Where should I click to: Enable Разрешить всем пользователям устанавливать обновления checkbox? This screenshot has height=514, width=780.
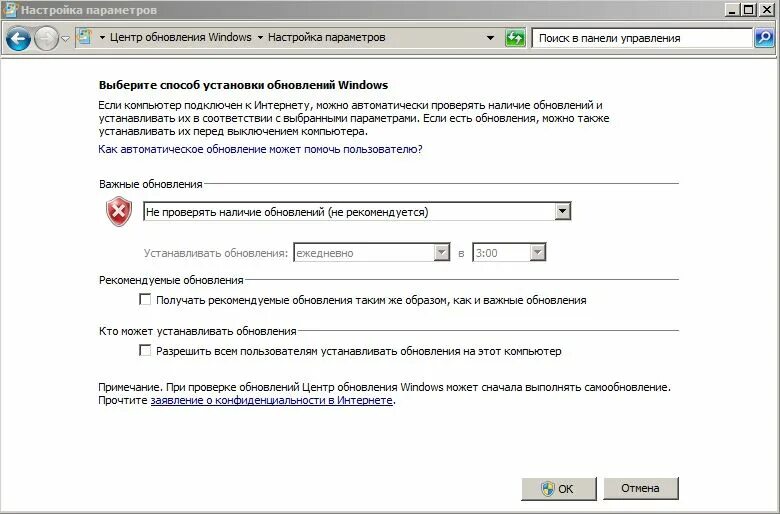coord(145,351)
